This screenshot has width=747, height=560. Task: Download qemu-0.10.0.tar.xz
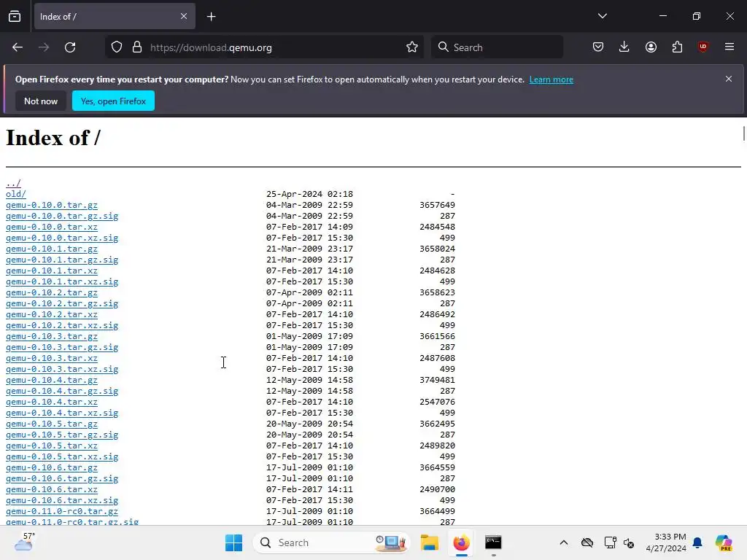(52, 227)
